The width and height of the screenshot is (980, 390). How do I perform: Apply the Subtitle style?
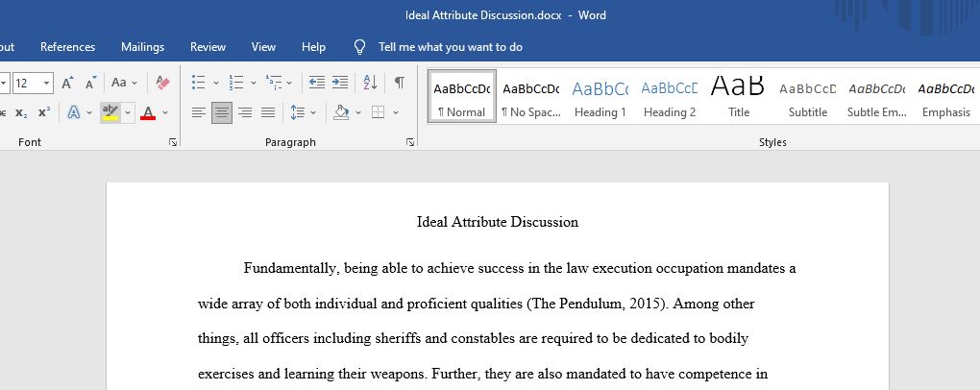(807, 96)
